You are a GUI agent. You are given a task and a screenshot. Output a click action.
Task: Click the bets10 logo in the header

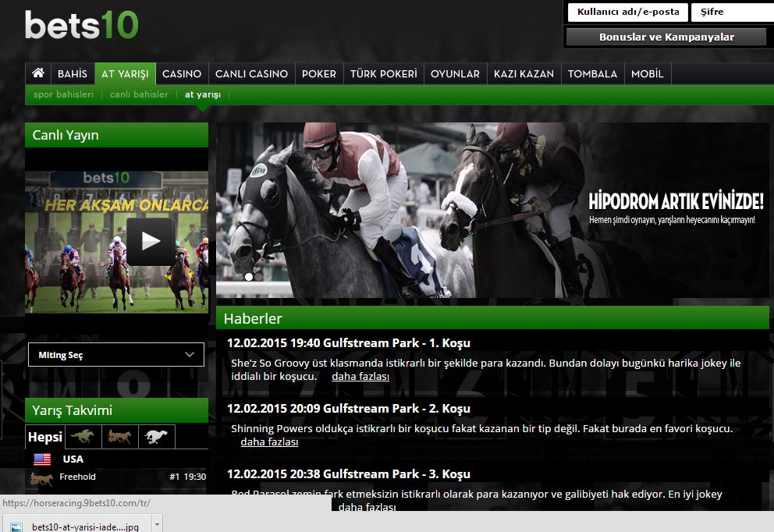(x=82, y=25)
